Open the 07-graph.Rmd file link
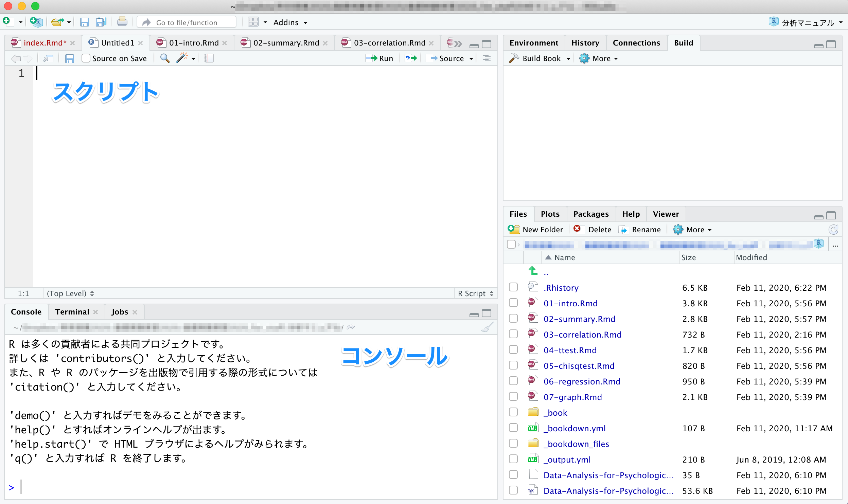The width and height of the screenshot is (848, 504). [x=572, y=397]
